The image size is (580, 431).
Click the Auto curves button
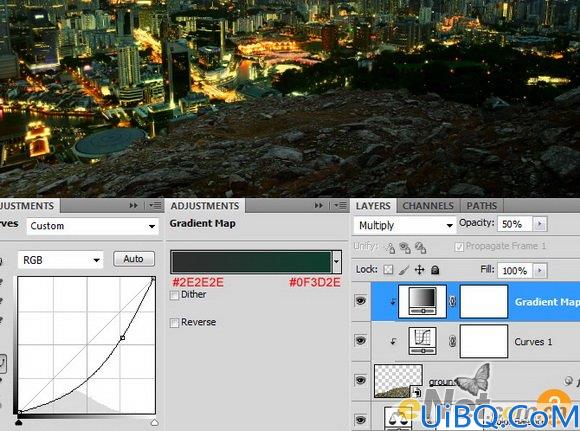tap(134, 259)
